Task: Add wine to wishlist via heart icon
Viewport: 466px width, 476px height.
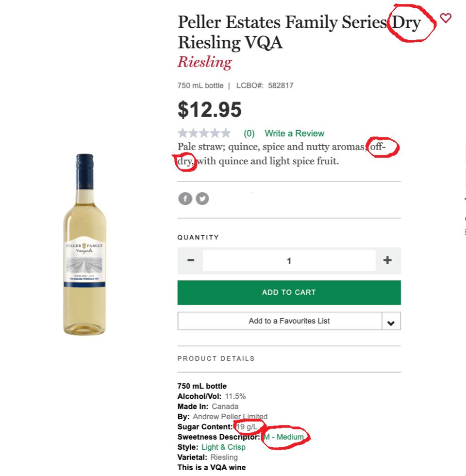Action: (445, 18)
